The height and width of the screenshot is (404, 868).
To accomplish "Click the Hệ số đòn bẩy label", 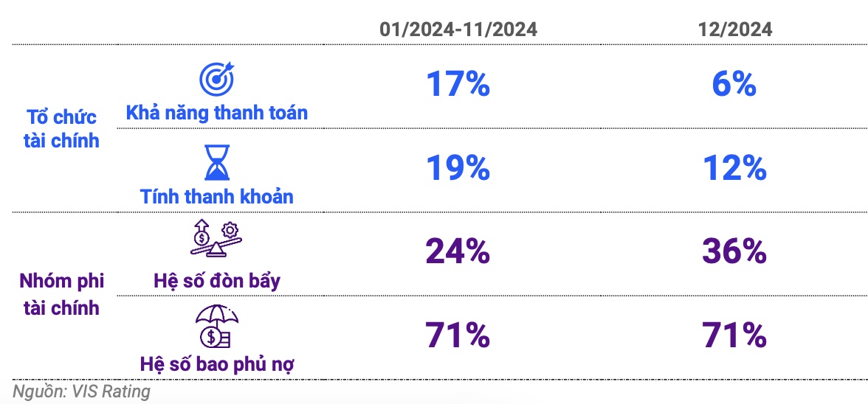I will [x=216, y=280].
